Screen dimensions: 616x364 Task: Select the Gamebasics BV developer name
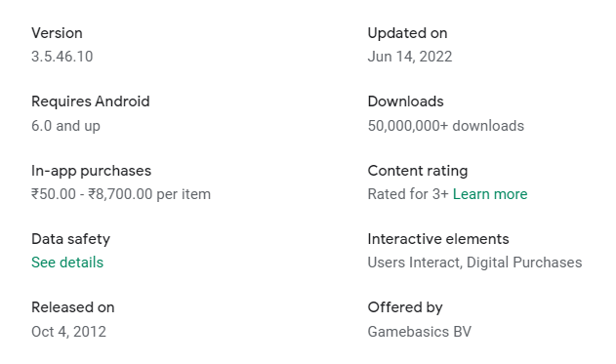point(419,332)
